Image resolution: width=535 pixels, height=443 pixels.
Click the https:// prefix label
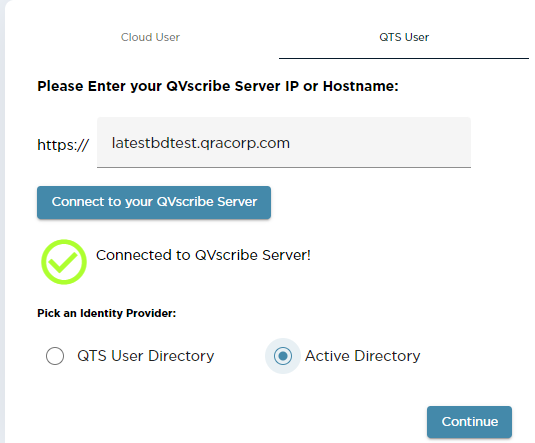63,145
